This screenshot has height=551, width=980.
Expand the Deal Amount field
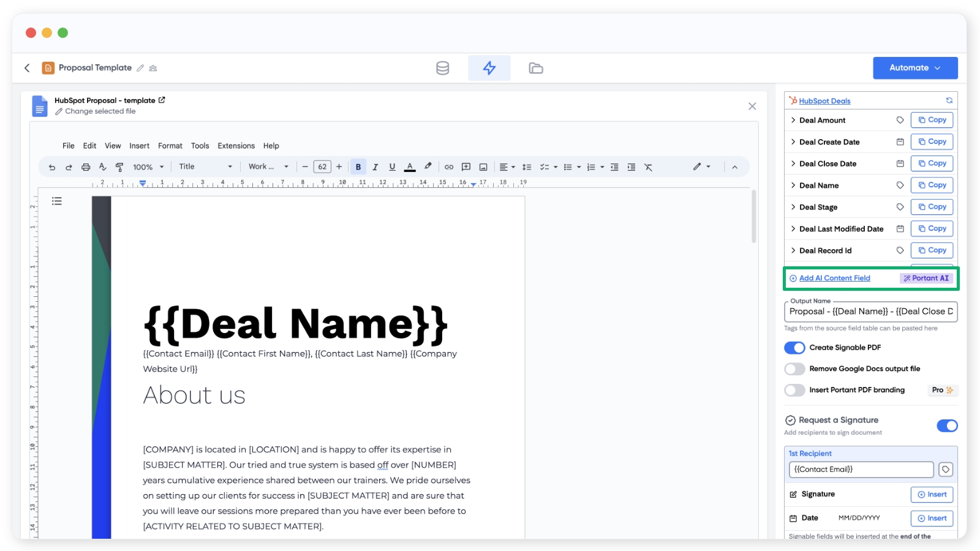point(793,121)
